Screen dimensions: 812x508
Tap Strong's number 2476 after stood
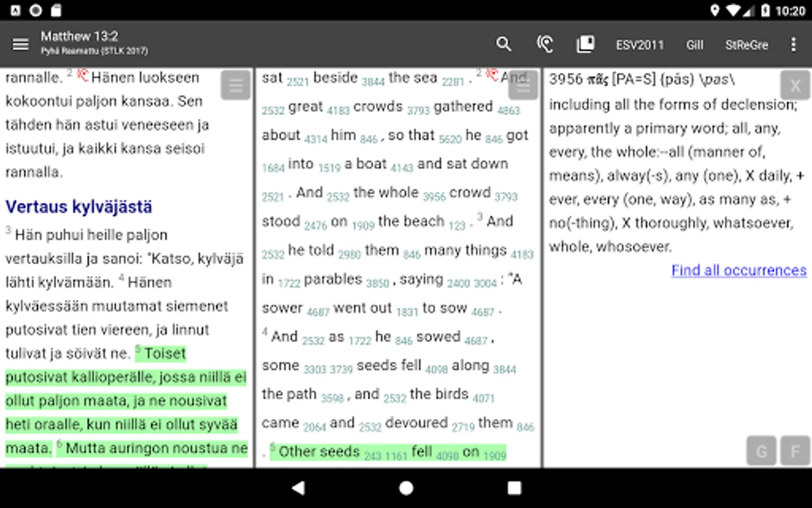coord(315,226)
